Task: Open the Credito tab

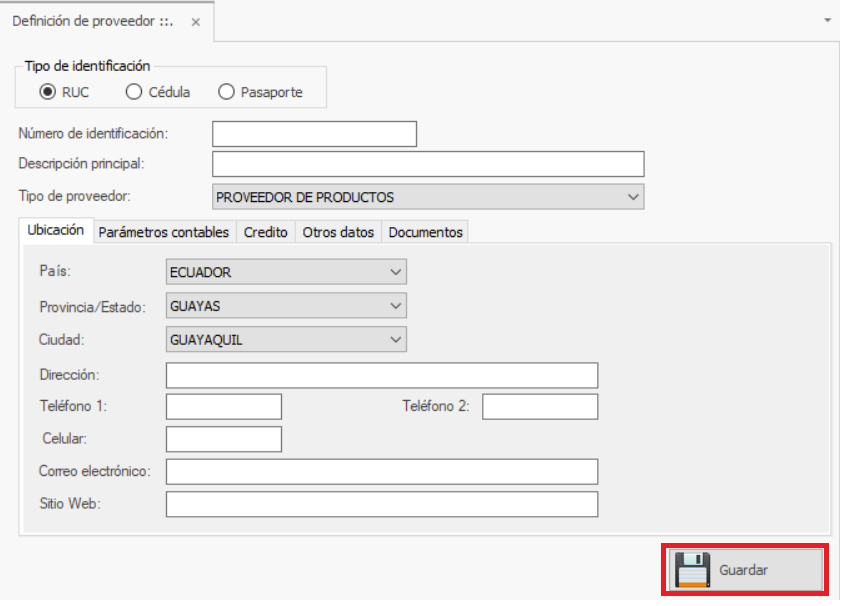Action: (x=266, y=232)
